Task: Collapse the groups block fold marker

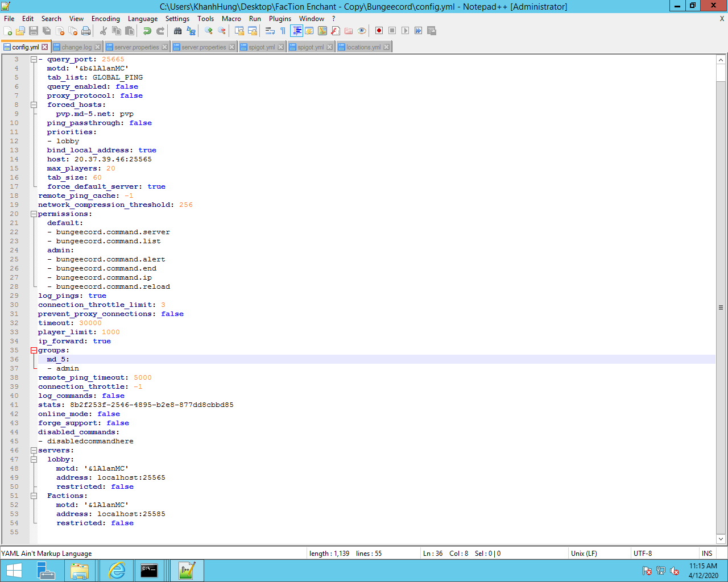Action: point(34,350)
